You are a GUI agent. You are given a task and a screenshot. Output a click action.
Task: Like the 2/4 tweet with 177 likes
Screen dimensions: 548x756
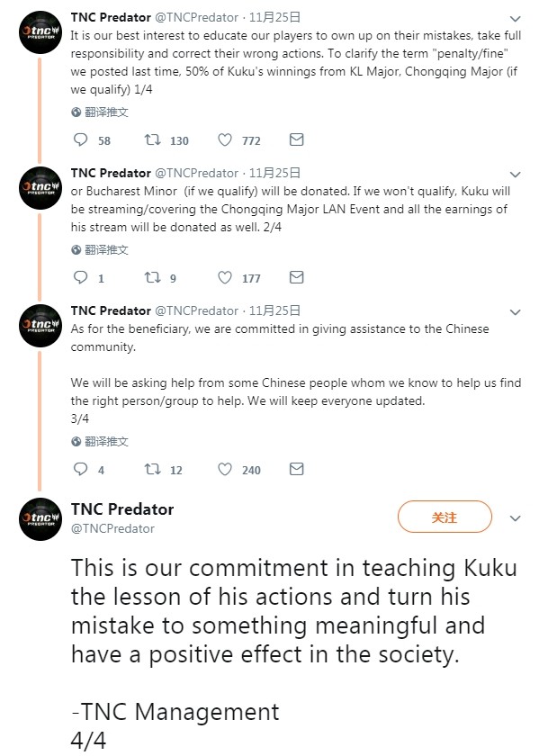click(x=225, y=278)
